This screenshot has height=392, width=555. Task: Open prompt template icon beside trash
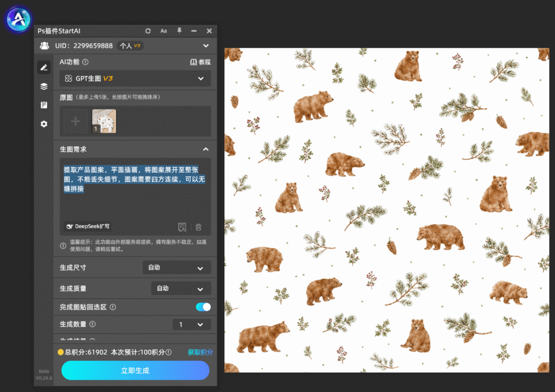pyautogui.click(x=182, y=227)
